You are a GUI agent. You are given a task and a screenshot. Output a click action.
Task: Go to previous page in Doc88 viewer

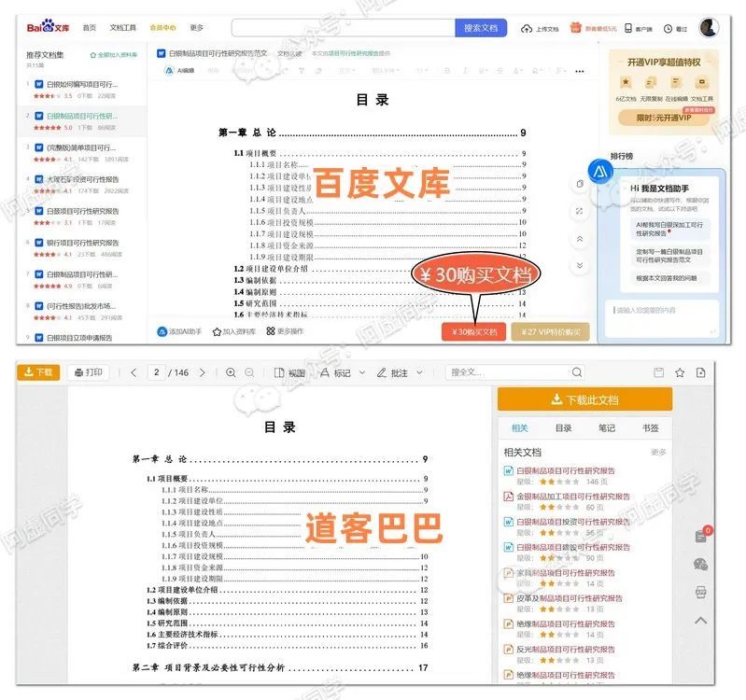click(x=134, y=372)
